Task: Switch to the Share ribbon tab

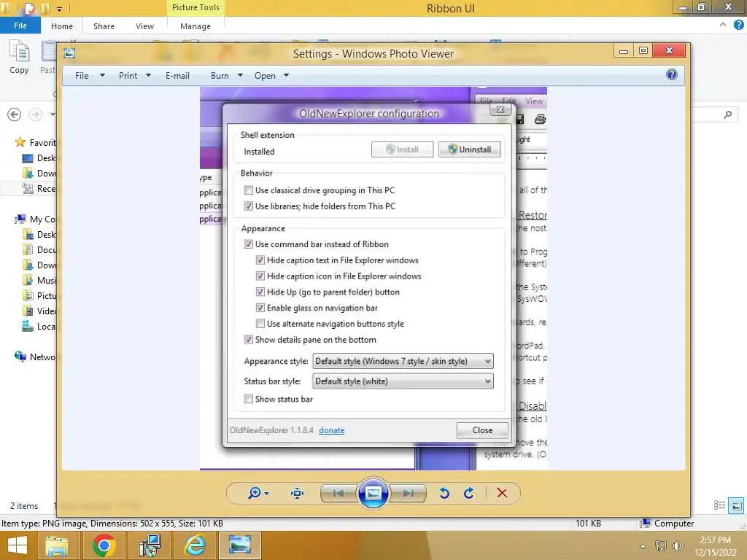Action: pyautogui.click(x=104, y=26)
